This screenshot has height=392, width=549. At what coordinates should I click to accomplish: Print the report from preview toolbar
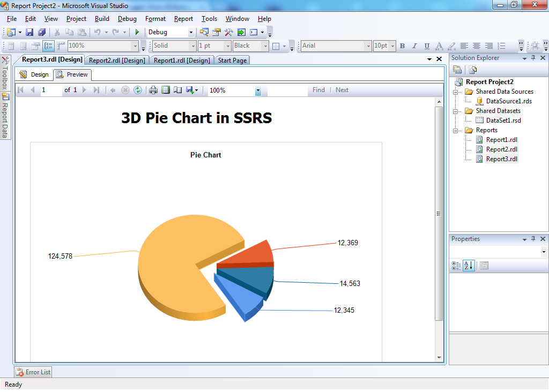[x=153, y=89]
